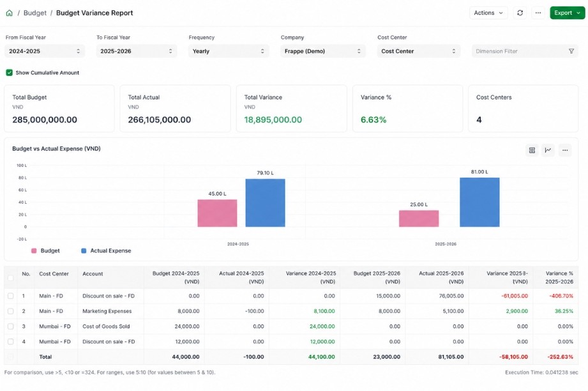Click the Cost Centers card value 4

[479, 119]
